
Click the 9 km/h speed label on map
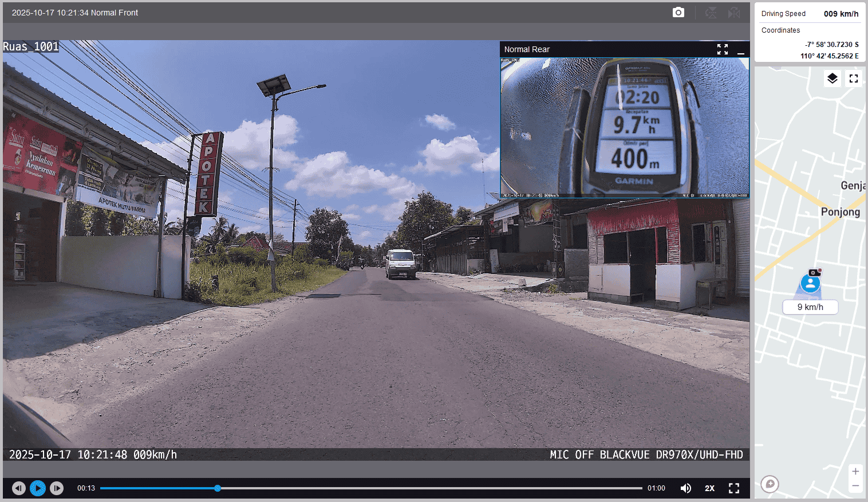pyautogui.click(x=810, y=307)
